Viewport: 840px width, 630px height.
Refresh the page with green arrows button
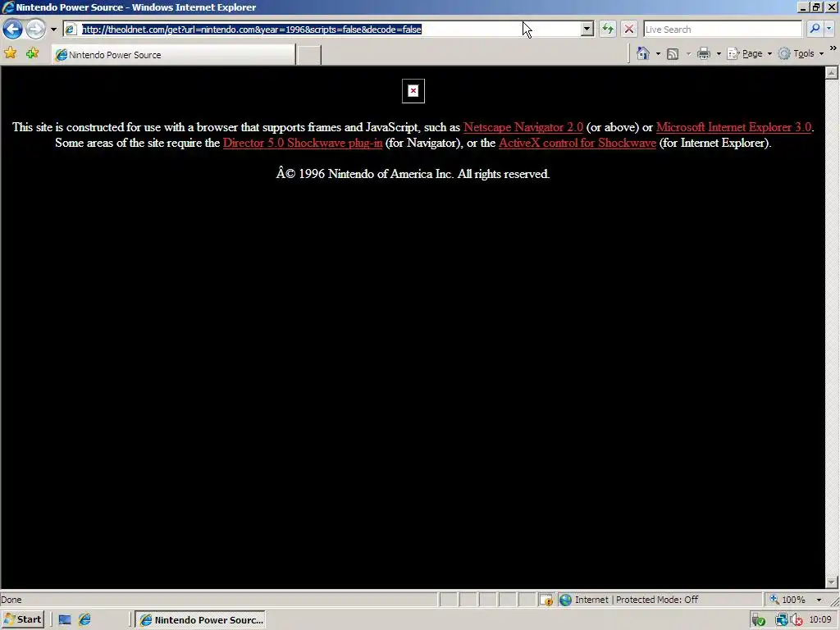pyautogui.click(x=608, y=29)
